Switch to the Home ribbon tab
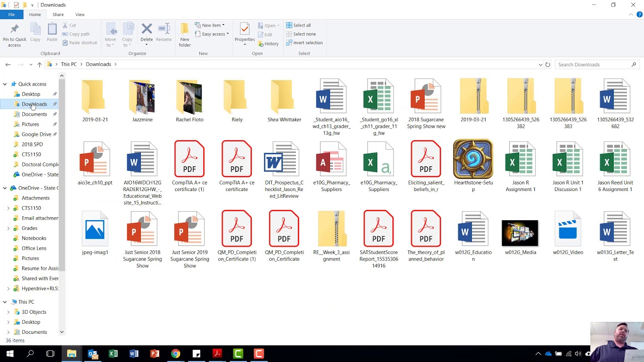The width and height of the screenshot is (644, 362). click(x=35, y=15)
